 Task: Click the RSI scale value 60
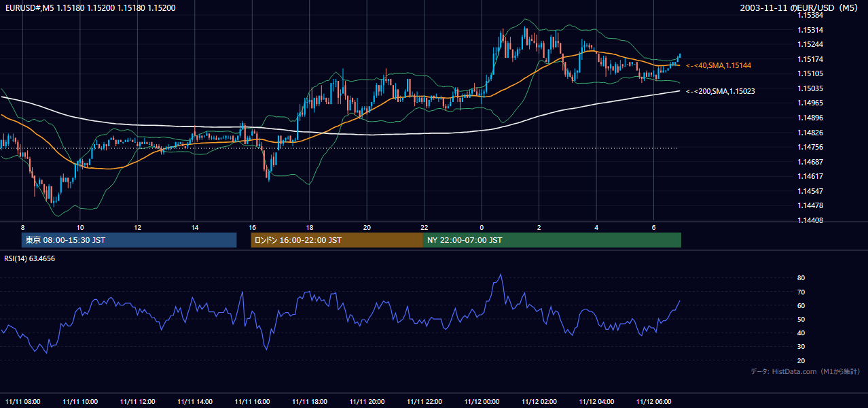[x=801, y=305]
